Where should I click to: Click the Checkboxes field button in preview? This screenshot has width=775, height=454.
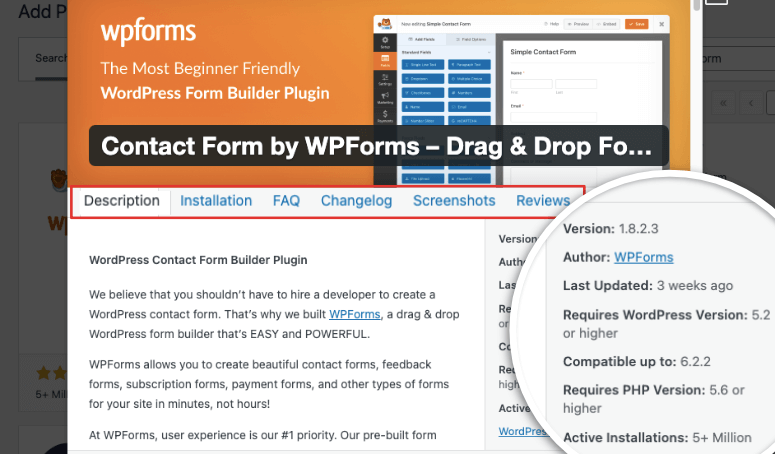click(x=423, y=93)
